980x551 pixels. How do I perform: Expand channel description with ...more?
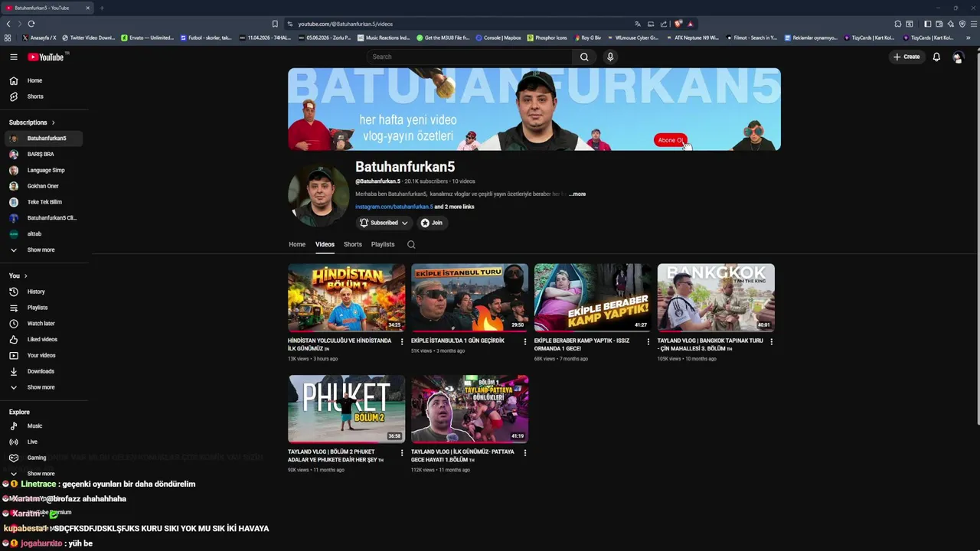click(578, 194)
